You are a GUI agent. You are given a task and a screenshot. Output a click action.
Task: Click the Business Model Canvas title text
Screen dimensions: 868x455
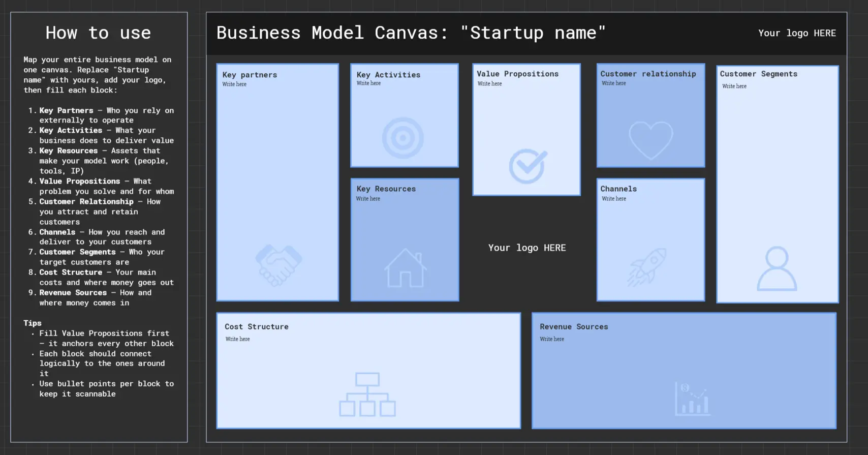(x=411, y=33)
